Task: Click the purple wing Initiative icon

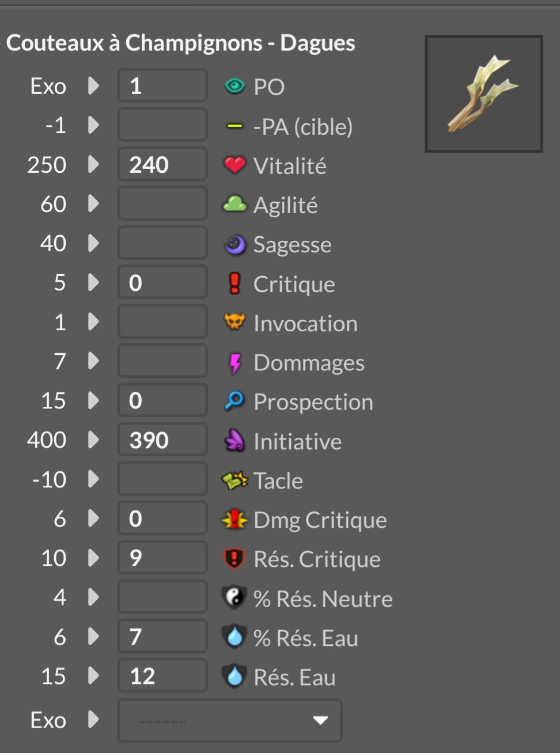Action: click(234, 440)
